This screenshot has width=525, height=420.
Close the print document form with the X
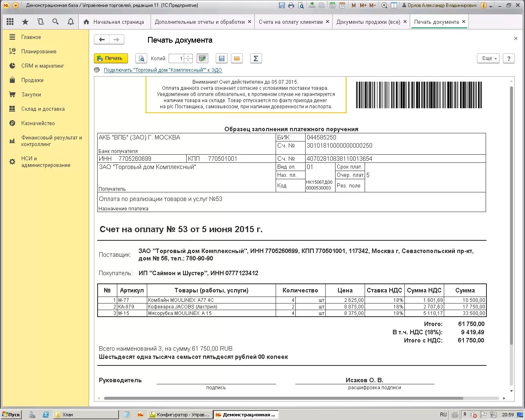point(516,39)
